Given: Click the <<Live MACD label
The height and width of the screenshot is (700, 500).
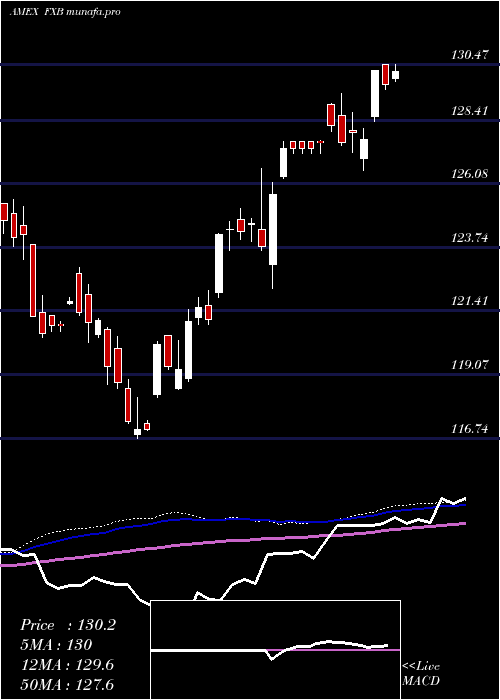Looking at the screenshot, I should pos(421,673).
